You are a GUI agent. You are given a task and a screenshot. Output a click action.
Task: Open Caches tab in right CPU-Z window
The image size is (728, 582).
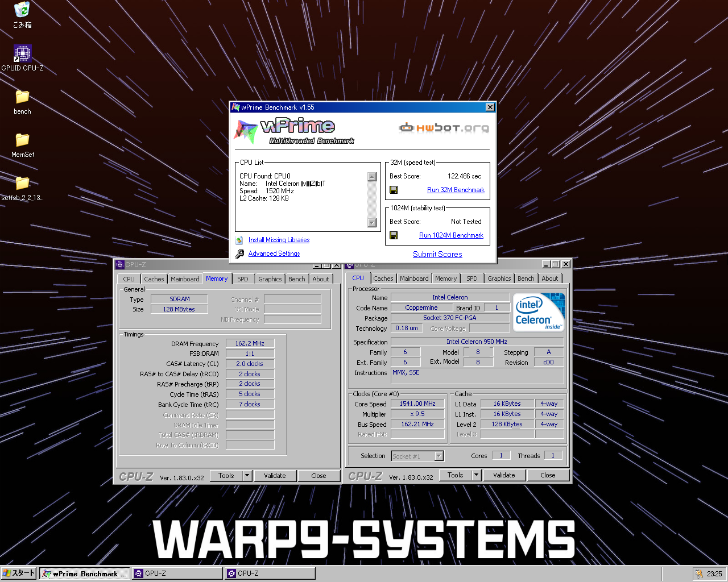click(383, 278)
